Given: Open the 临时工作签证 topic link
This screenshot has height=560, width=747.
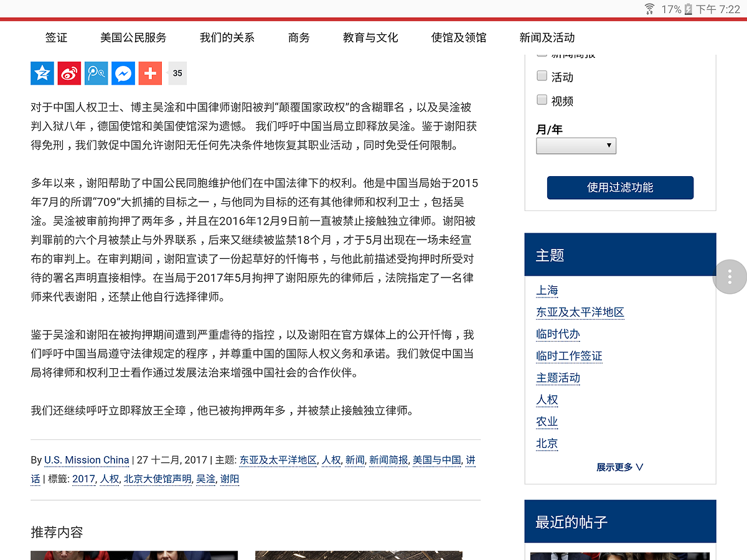Looking at the screenshot, I should point(569,356).
